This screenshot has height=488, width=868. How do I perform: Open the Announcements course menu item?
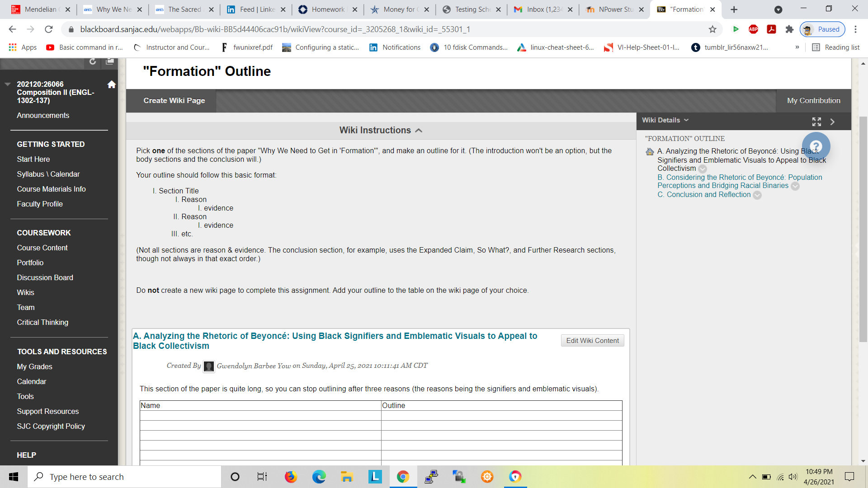coord(43,116)
